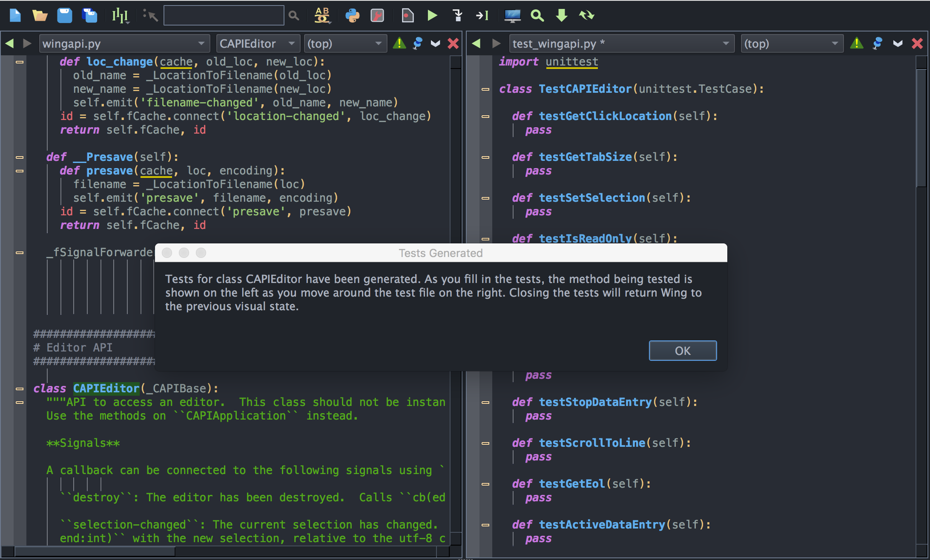Open the left editor (top) scope dropdown

click(x=345, y=43)
